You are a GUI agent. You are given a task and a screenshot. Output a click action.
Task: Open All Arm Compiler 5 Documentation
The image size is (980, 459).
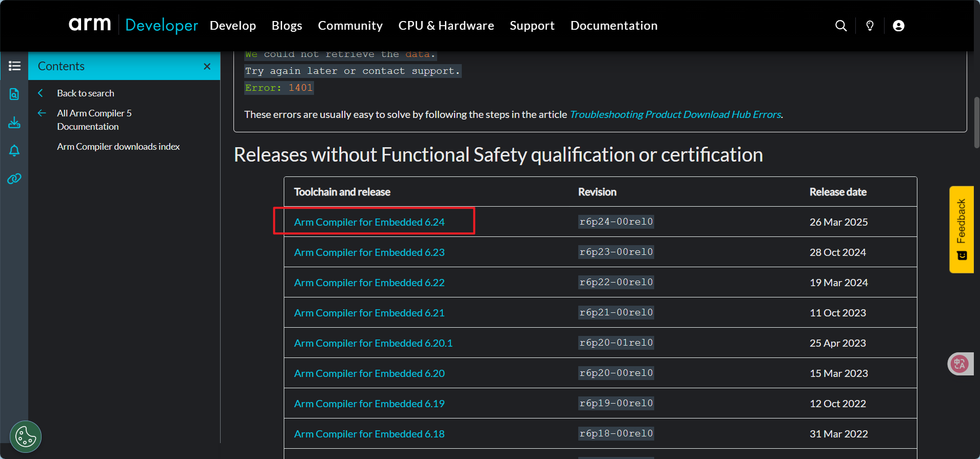tap(94, 120)
